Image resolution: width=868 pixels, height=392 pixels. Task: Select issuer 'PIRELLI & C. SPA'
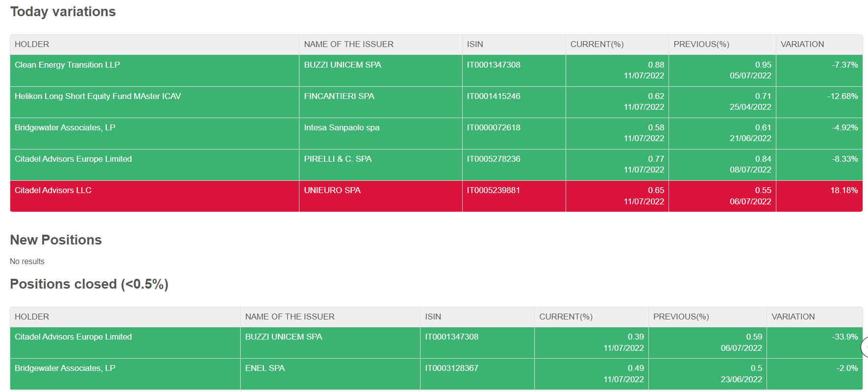(338, 159)
